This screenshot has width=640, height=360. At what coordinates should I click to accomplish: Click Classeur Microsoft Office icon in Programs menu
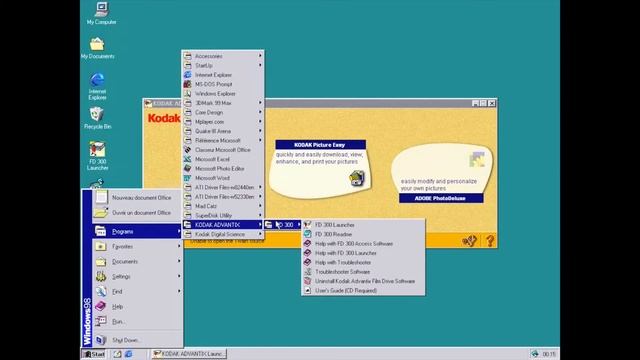tap(187, 150)
